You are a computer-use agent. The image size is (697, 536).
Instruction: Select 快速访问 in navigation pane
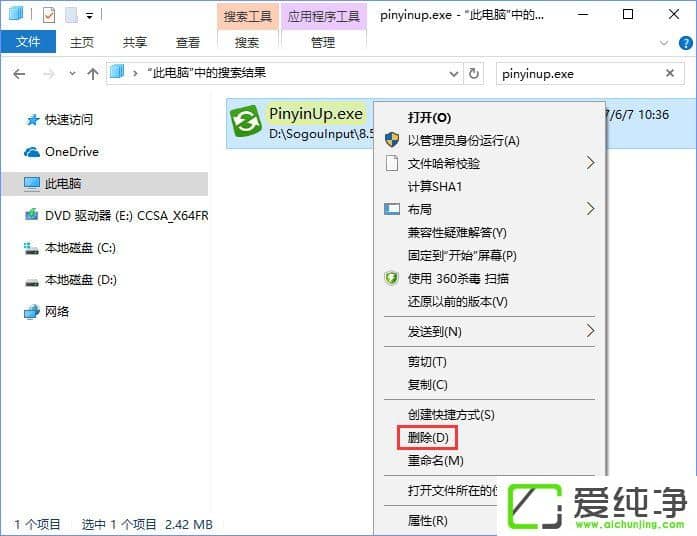[x=69, y=120]
